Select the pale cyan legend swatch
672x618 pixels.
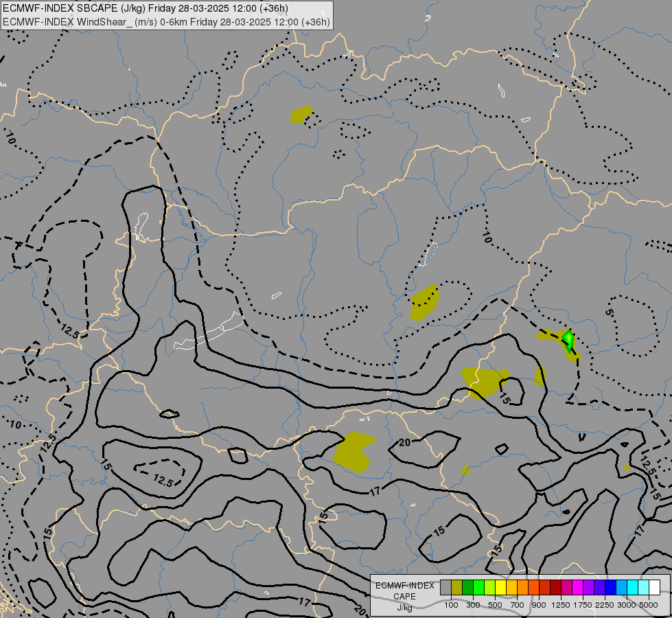(643, 588)
